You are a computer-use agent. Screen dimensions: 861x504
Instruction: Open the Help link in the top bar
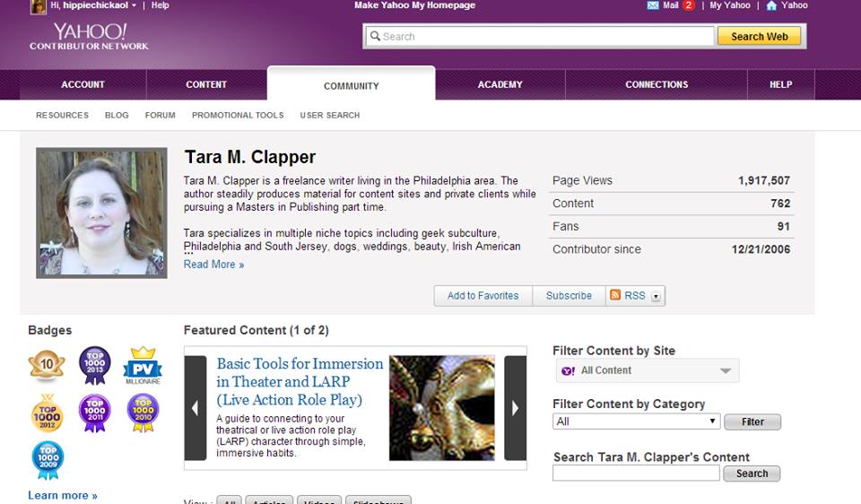161,5
